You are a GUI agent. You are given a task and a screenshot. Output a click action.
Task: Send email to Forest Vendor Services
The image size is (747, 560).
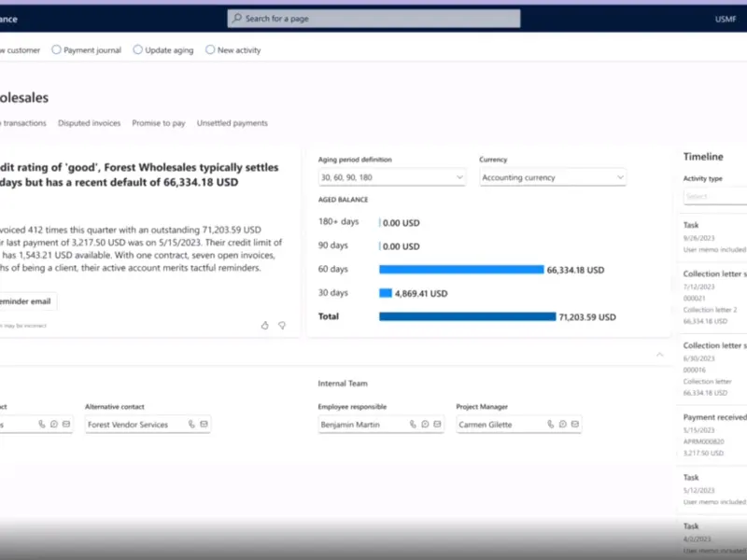pyautogui.click(x=204, y=425)
